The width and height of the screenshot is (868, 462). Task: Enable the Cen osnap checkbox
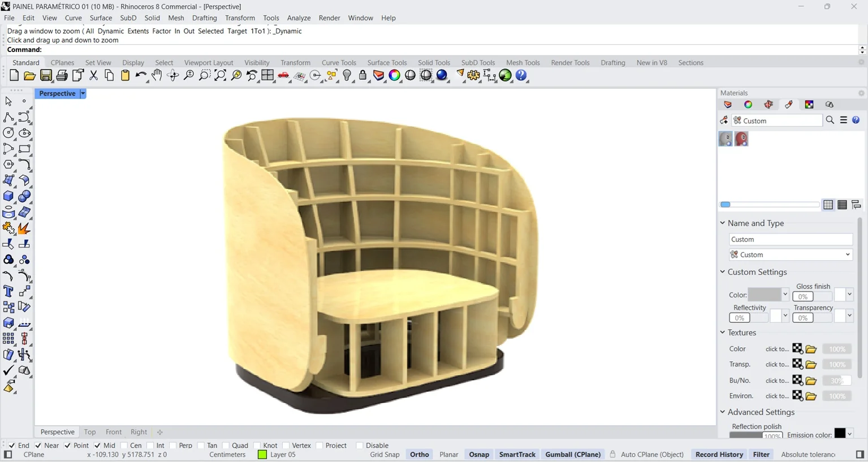(x=124, y=446)
